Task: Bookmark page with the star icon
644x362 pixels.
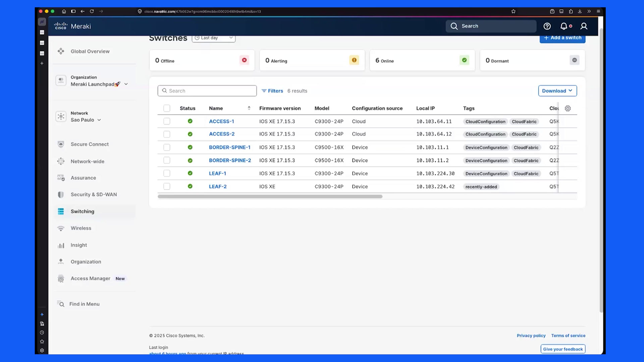Action: click(513, 11)
